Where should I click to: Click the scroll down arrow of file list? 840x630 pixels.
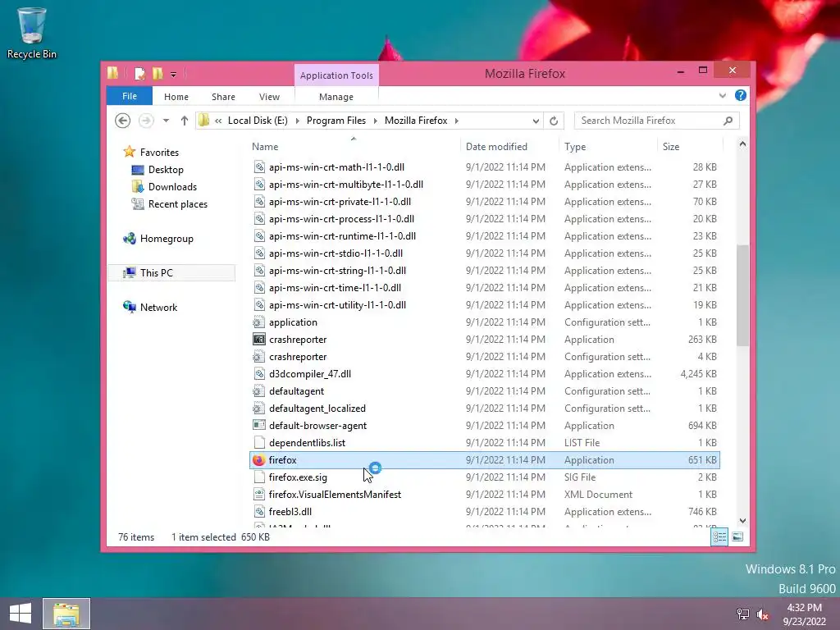click(x=742, y=521)
